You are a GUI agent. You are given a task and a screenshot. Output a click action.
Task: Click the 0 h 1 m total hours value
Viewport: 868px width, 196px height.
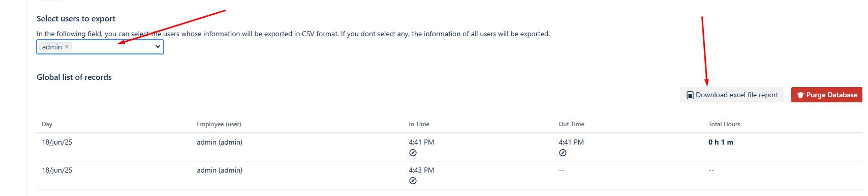(x=721, y=142)
